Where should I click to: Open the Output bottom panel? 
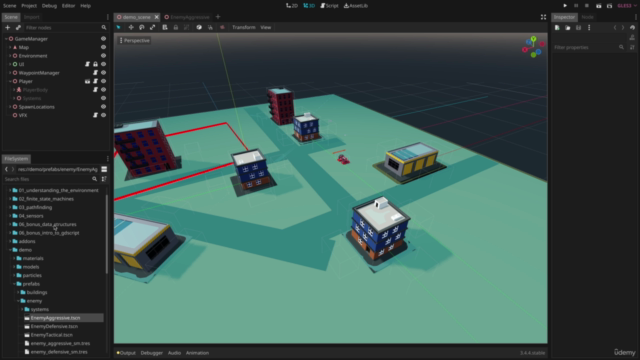click(126, 353)
